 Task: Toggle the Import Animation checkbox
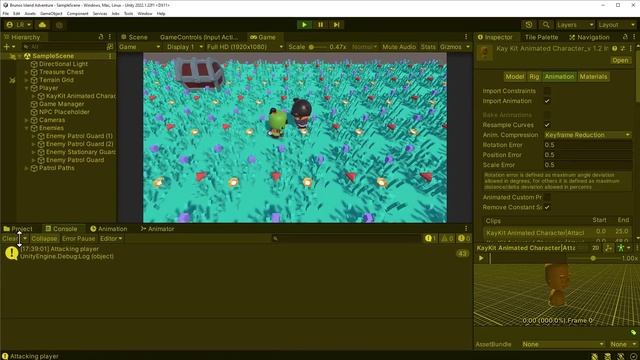tap(547, 101)
